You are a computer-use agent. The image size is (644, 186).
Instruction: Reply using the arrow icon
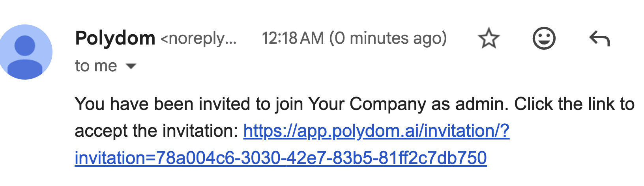pos(599,39)
